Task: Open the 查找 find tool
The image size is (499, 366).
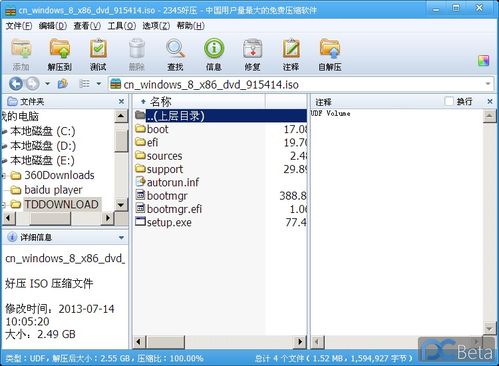Action: (x=175, y=55)
